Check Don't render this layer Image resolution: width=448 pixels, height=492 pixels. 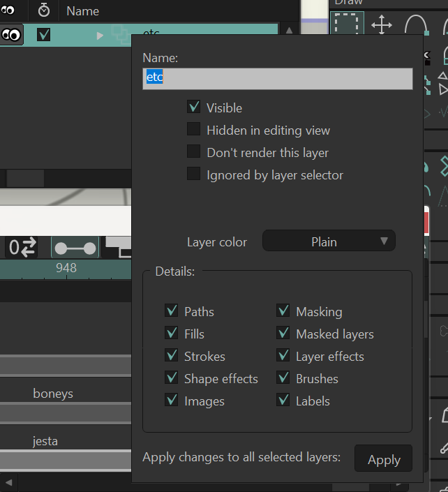[193, 151]
